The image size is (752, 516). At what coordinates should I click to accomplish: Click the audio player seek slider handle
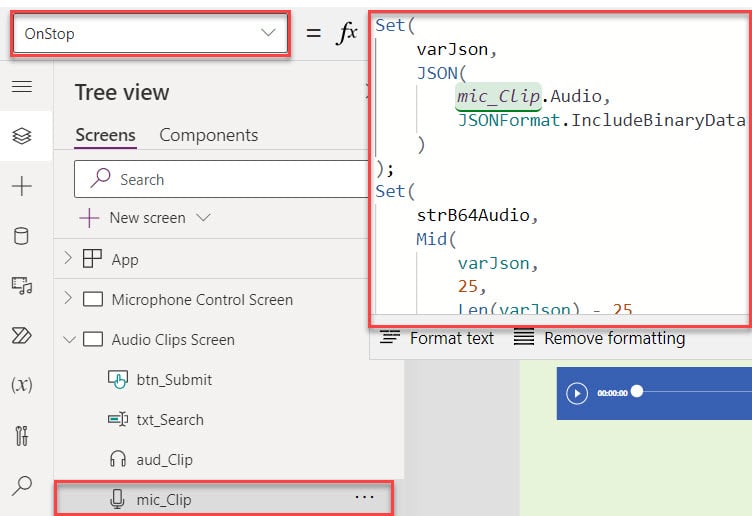pyautogui.click(x=637, y=391)
